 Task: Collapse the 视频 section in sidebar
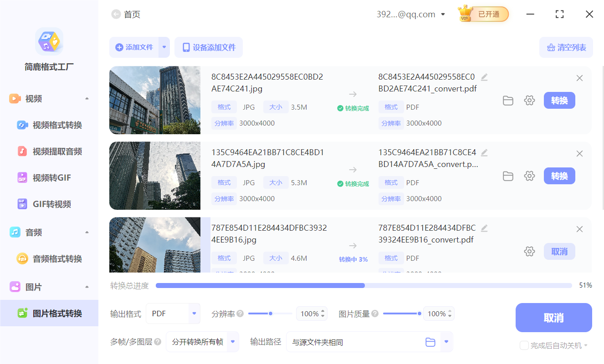tap(87, 97)
